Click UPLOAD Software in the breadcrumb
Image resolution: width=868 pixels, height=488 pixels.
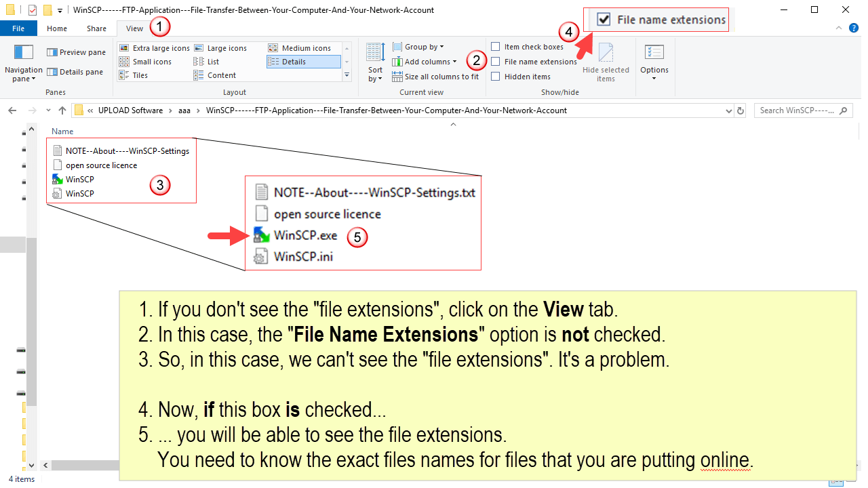coord(130,110)
